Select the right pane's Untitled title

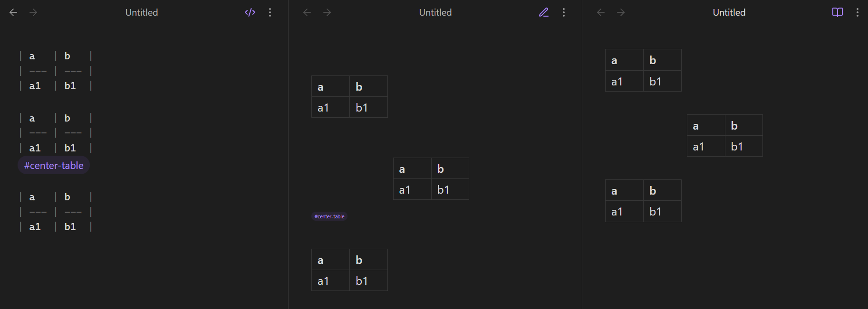729,12
